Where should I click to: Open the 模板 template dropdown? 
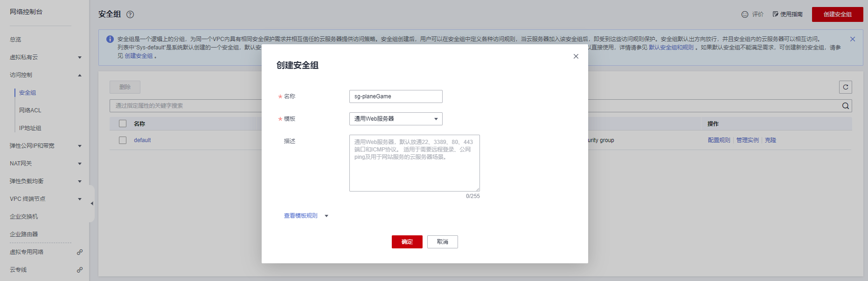pyautogui.click(x=396, y=119)
